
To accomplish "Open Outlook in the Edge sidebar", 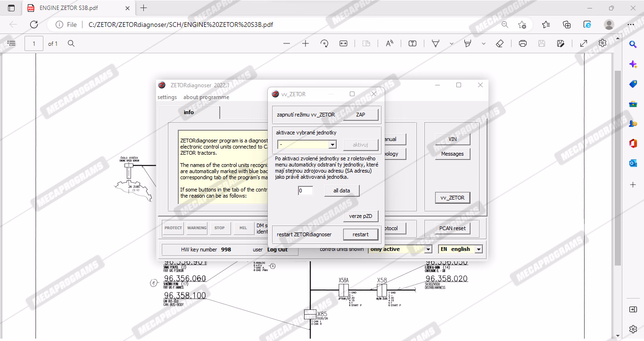I will click(633, 163).
